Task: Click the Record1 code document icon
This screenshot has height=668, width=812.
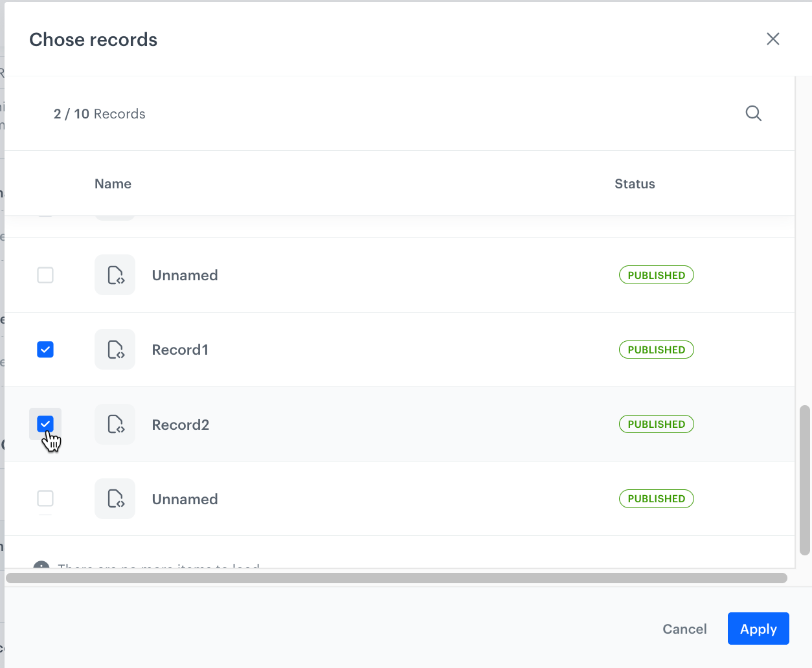Action: 115,350
